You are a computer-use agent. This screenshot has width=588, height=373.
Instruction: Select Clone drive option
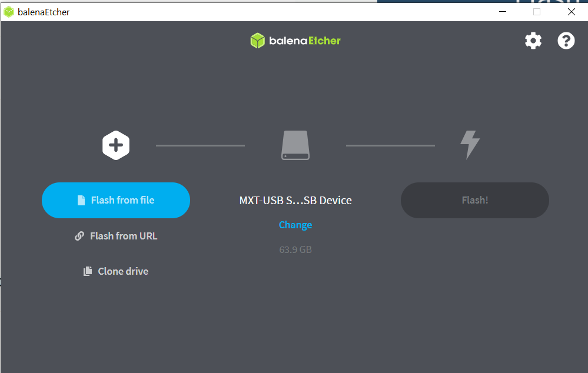116,271
